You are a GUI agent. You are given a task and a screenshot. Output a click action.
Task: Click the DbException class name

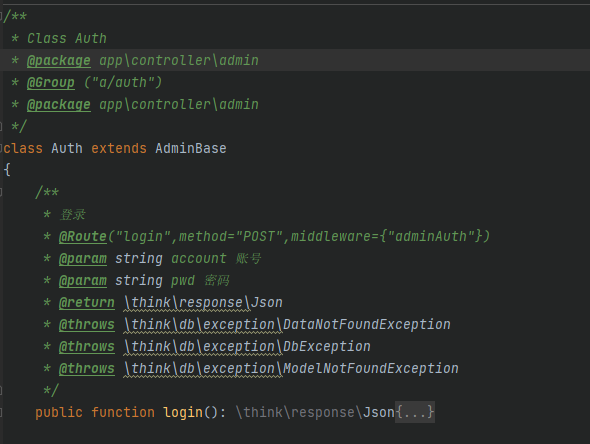tap(327, 346)
